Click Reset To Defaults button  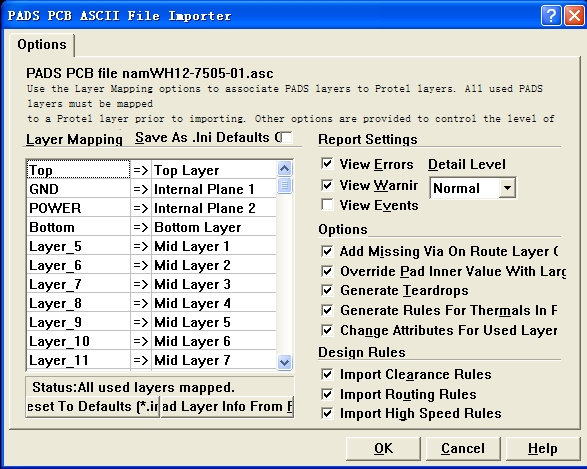(93, 406)
